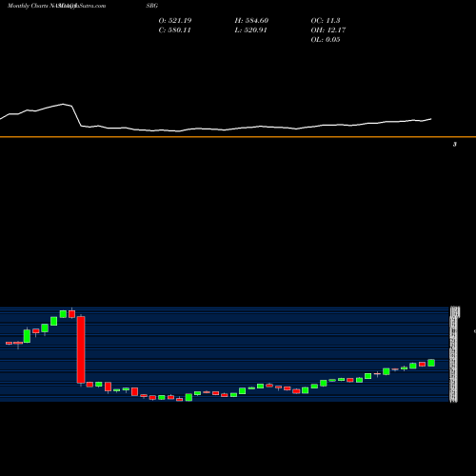This screenshot has width=476, height=476.
Task: Click the last green candlestick on right
Action: pyautogui.click(x=431, y=363)
